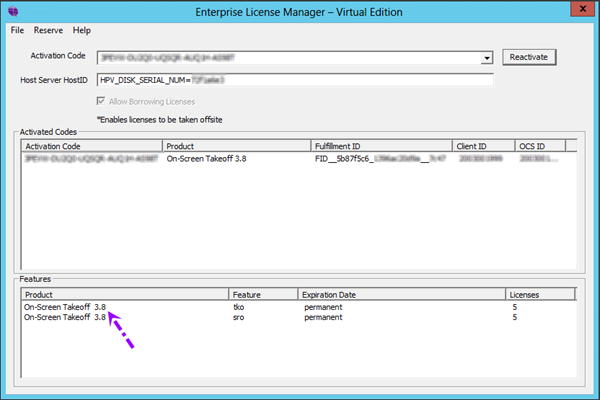Click the Activation Code column header

(x=92, y=146)
